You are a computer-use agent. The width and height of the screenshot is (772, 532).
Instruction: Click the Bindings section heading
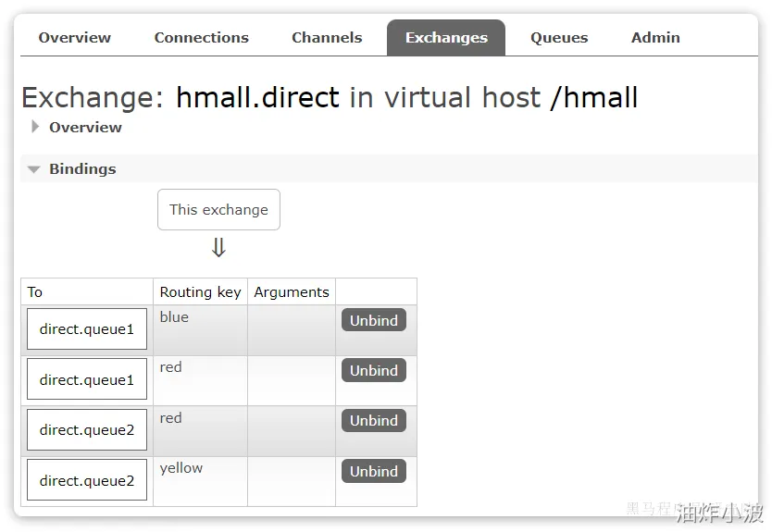[82, 169]
